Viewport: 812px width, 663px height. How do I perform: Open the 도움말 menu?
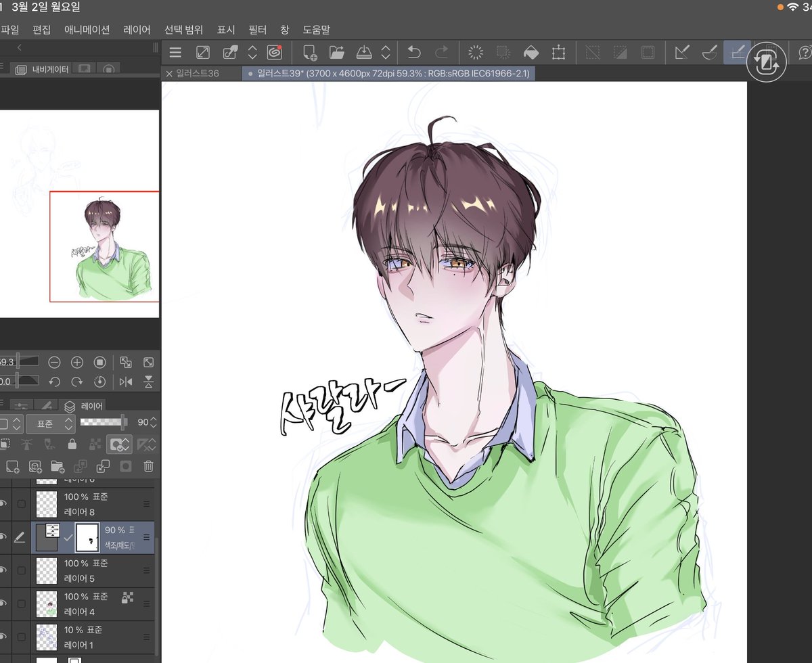(316, 30)
